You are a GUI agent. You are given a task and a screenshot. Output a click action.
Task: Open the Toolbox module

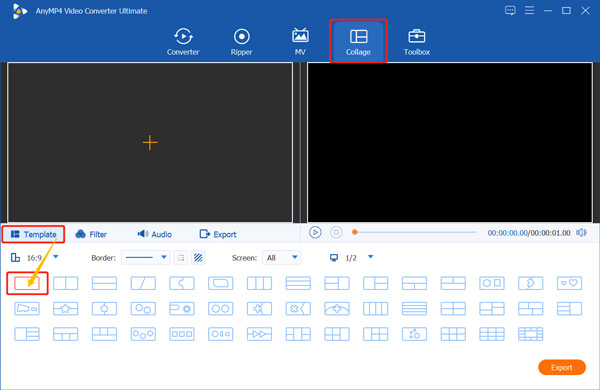click(417, 42)
